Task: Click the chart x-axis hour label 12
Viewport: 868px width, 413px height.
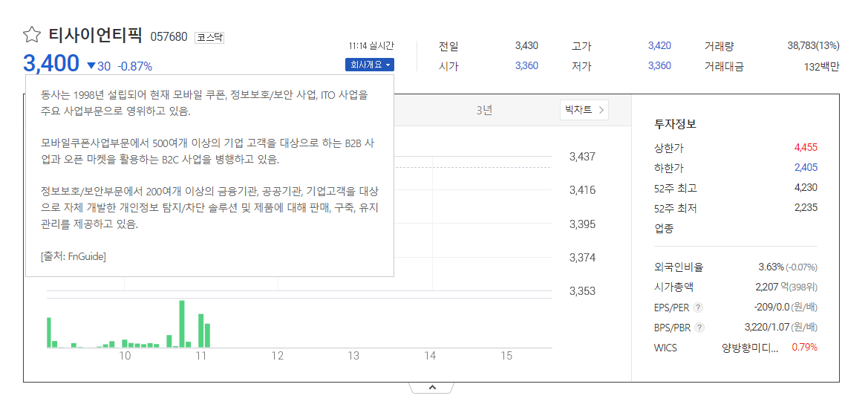Action: click(277, 356)
